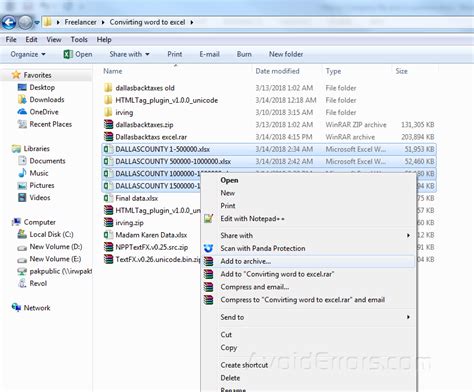Select the dallasbacktaxes old folder icon
This screenshot has width=474, height=392.
pyautogui.click(x=108, y=88)
